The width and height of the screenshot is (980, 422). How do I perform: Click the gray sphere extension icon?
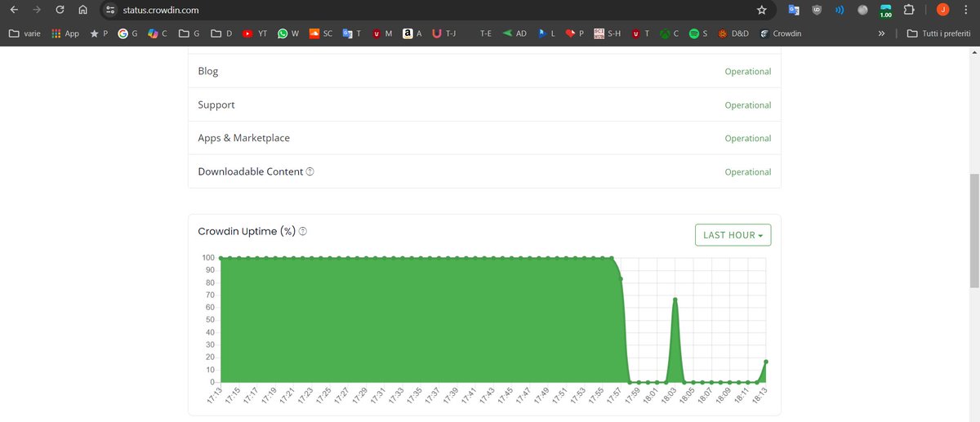pos(863,11)
